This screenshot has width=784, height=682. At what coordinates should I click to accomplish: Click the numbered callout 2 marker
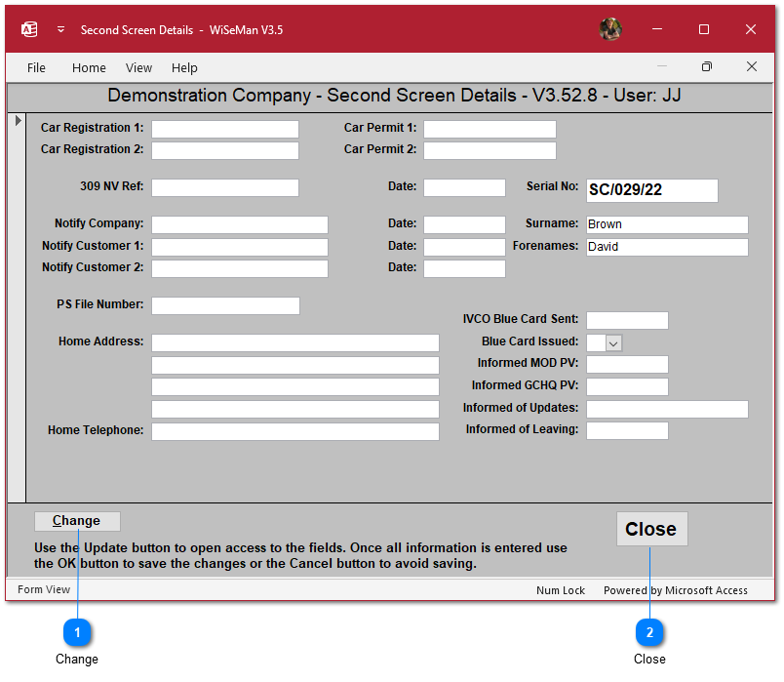649,632
